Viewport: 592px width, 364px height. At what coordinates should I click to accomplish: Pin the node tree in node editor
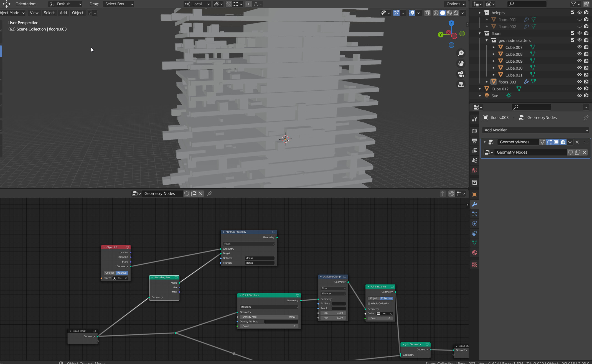210,194
